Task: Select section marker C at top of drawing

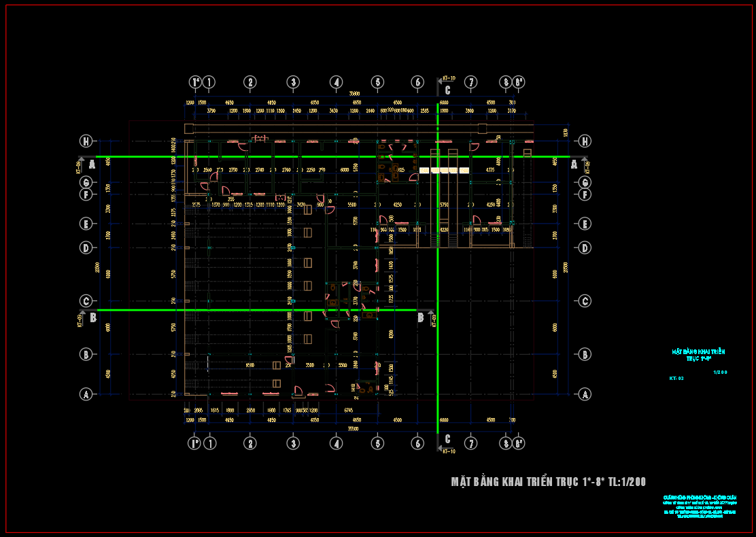Action: pos(447,90)
